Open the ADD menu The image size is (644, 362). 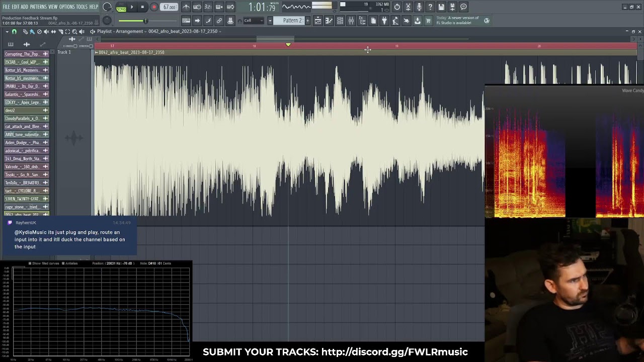click(25, 7)
